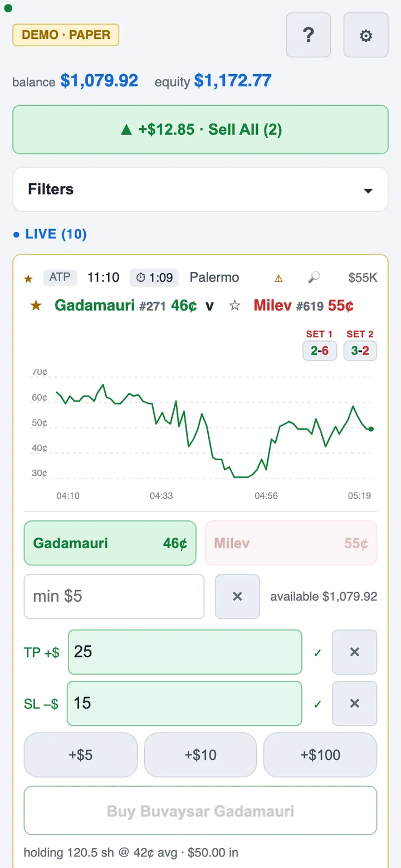Add +$5 to amount

click(x=81, y=755)
